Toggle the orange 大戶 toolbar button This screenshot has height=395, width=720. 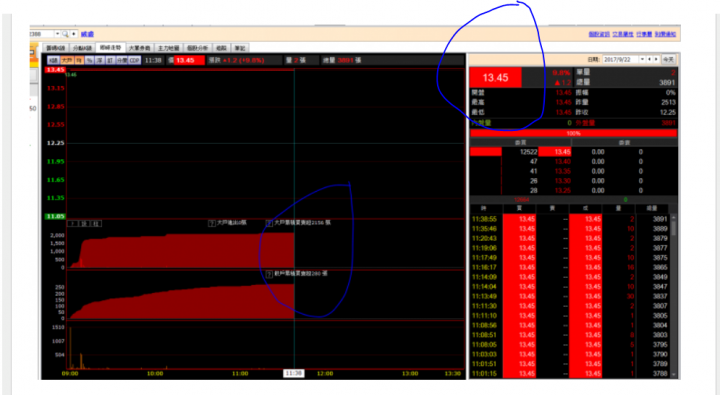(x=67, y=60)
